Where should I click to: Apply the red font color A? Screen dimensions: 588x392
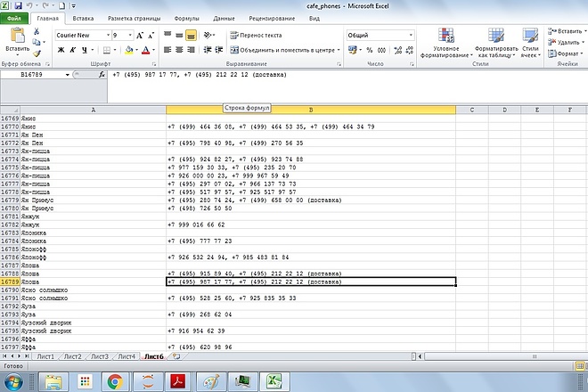146,50
